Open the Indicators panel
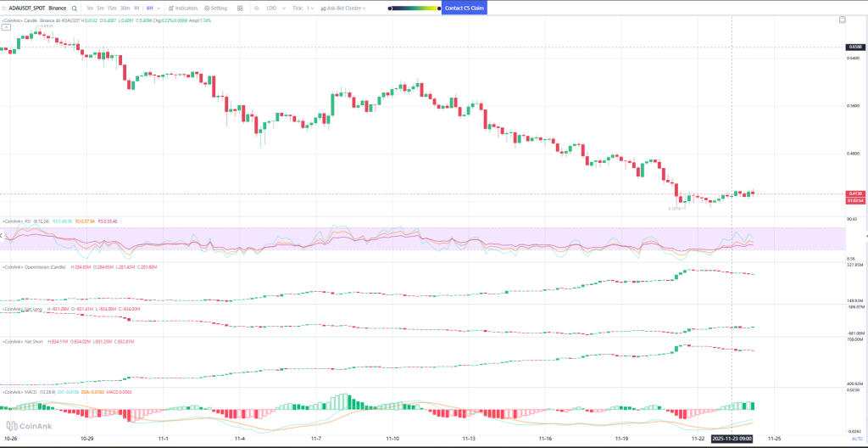The width and height of the screenshot is (868, 448). click(183, 8)
